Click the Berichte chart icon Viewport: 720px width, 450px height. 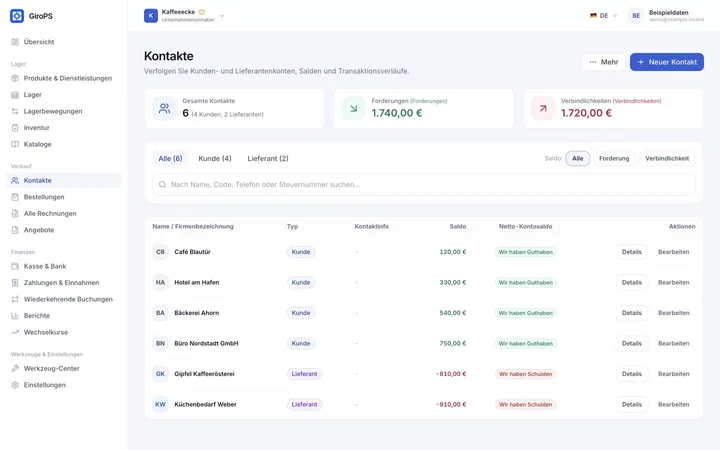coord(15,316)
